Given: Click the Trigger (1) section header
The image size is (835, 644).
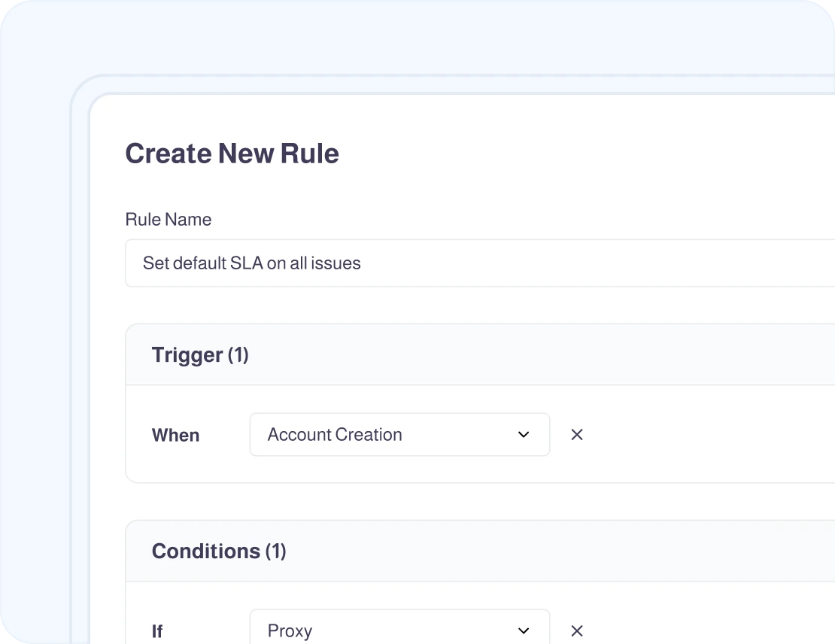Looking at the screenshot, I should (x=480, y=355).
